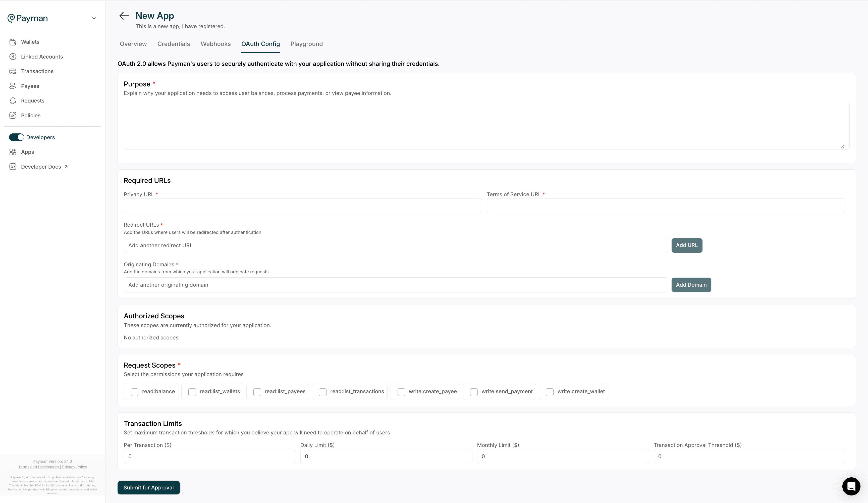Open the Policies section

pos(30,115)
